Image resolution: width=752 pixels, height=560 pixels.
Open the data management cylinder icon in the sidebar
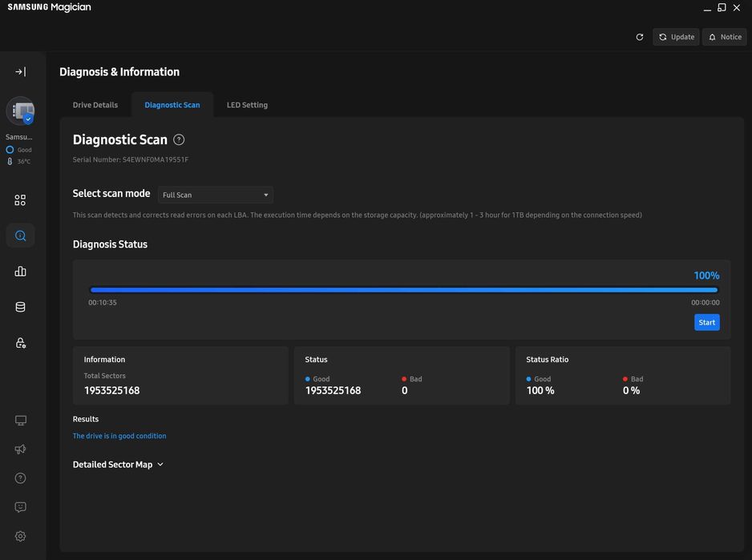(20, 307)
